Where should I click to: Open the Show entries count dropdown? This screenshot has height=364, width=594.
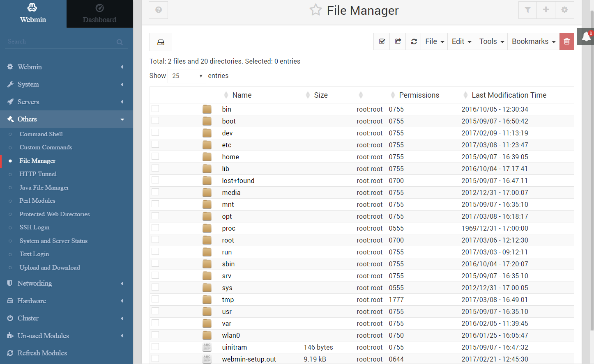click(187, 76)
